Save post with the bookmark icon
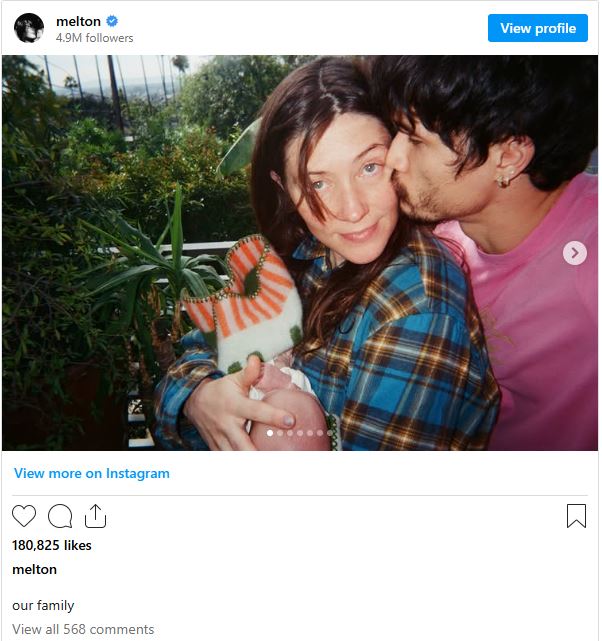 click(x=576, y=516)
